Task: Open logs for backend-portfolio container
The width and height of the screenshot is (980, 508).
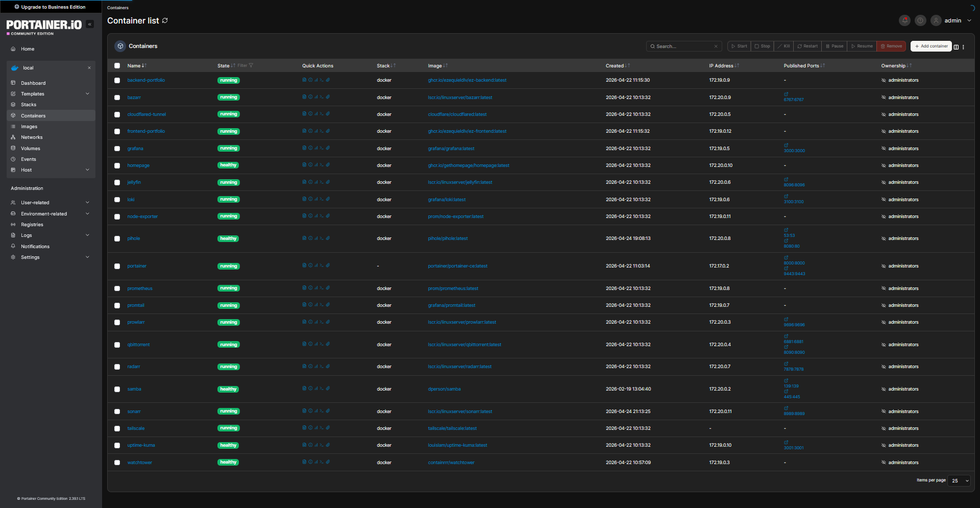Action: (x=304, y=80)
